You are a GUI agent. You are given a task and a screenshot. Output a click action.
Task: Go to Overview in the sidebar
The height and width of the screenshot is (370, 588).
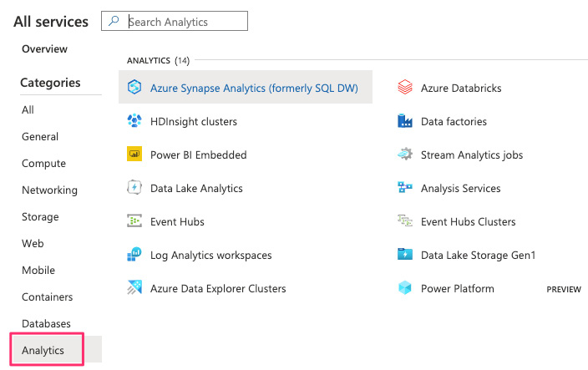tap(44, 48)
